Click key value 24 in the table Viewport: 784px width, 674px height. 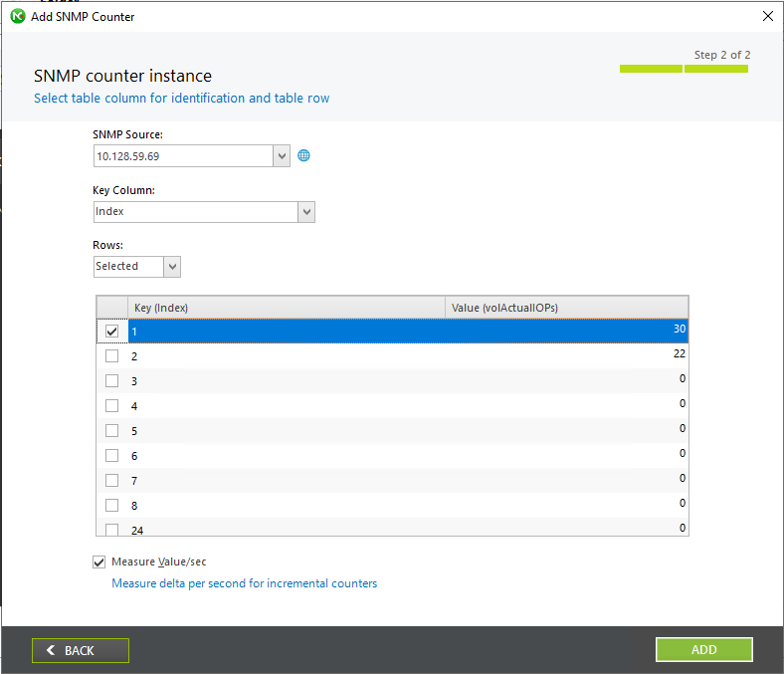[137, 531]
